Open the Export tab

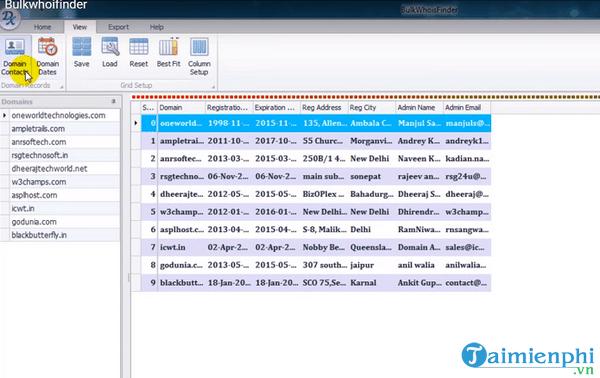[x=118, y=27]
